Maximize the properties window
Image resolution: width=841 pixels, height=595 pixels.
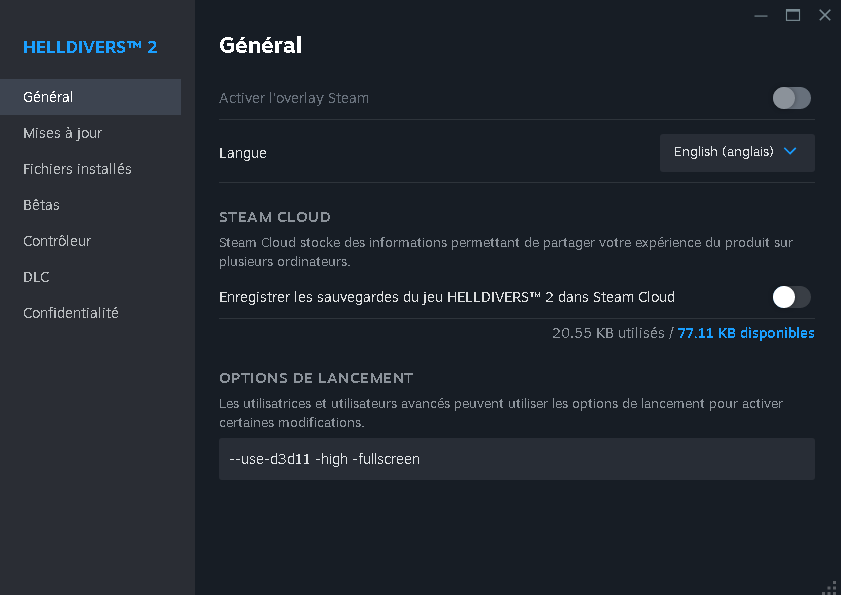[x=793, y=15]
